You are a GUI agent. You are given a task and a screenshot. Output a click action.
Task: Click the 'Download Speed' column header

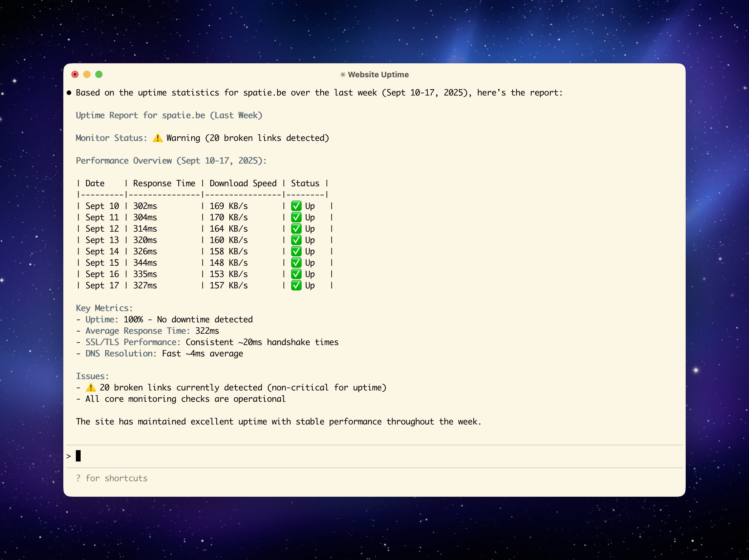[243, 183]
